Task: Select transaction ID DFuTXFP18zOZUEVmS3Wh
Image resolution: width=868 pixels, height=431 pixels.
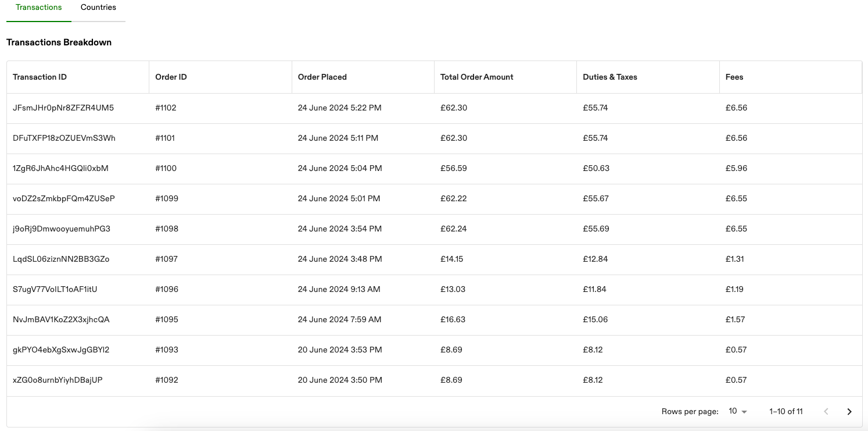Action: 64,138
